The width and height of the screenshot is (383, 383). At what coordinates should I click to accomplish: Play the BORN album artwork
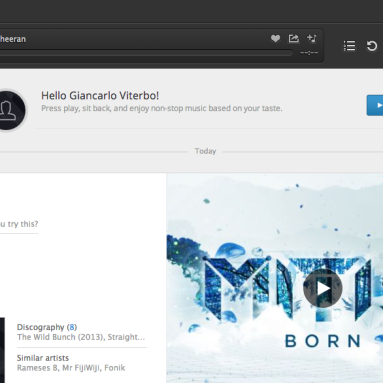[x=323, y=288]
